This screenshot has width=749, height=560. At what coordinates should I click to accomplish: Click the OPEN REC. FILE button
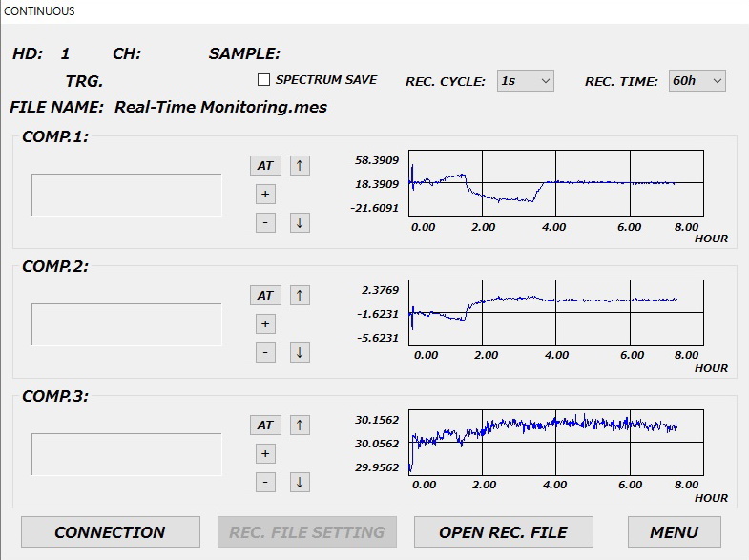503,532
